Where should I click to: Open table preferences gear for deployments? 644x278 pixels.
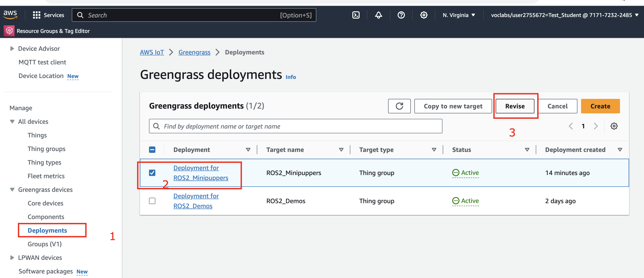tap(614, 126)
